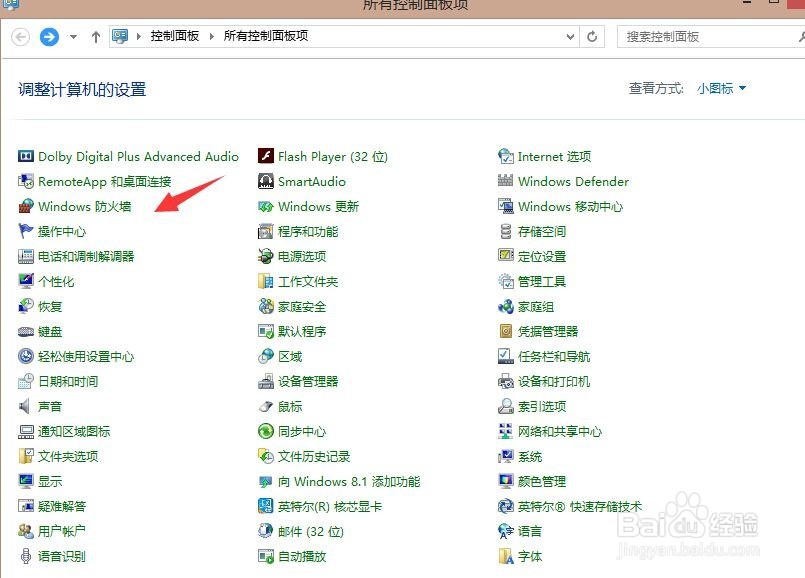
Task: Open the 查看方式 小图标 dropdown
Action: [x=721, y=88]
